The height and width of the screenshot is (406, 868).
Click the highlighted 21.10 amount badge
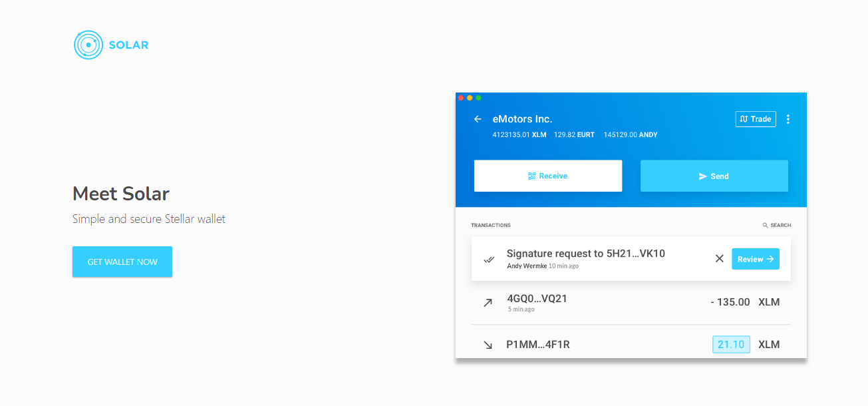pos(731,344)
